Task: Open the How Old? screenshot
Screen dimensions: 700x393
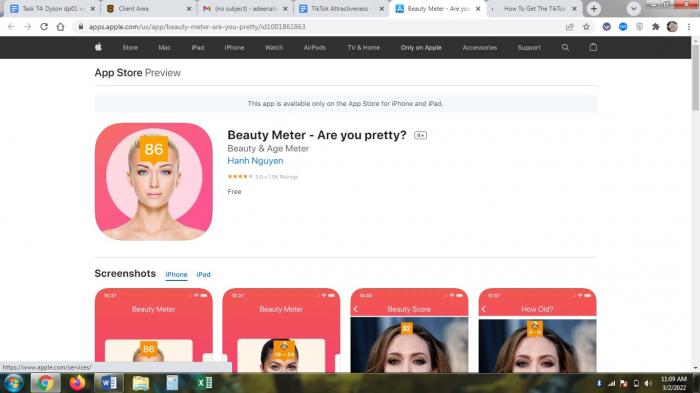Action: [537, 330]
